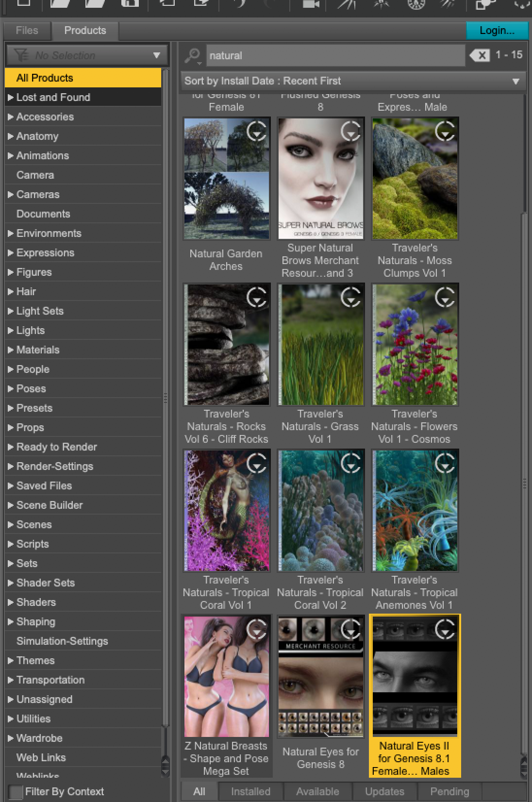Select the Z Natural Breasts thumbnail image

pos(226,676)
